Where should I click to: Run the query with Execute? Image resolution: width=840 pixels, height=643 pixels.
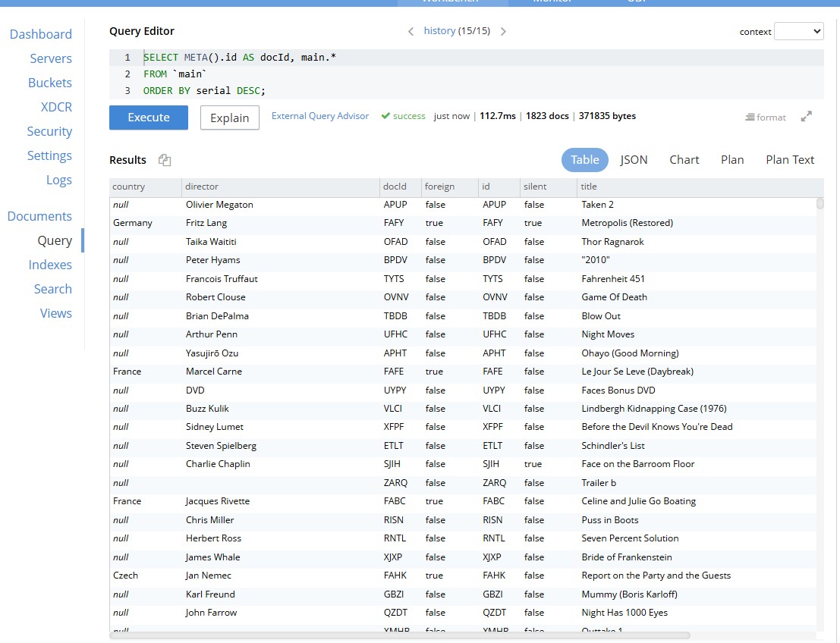pyautogui.click(x=149, y=118)
